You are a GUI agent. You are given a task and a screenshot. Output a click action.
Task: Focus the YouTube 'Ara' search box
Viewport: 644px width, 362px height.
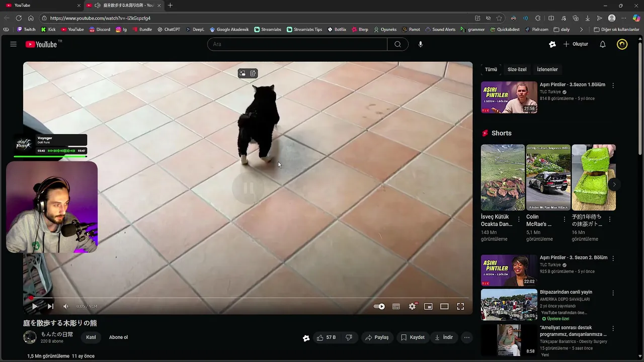297,44
